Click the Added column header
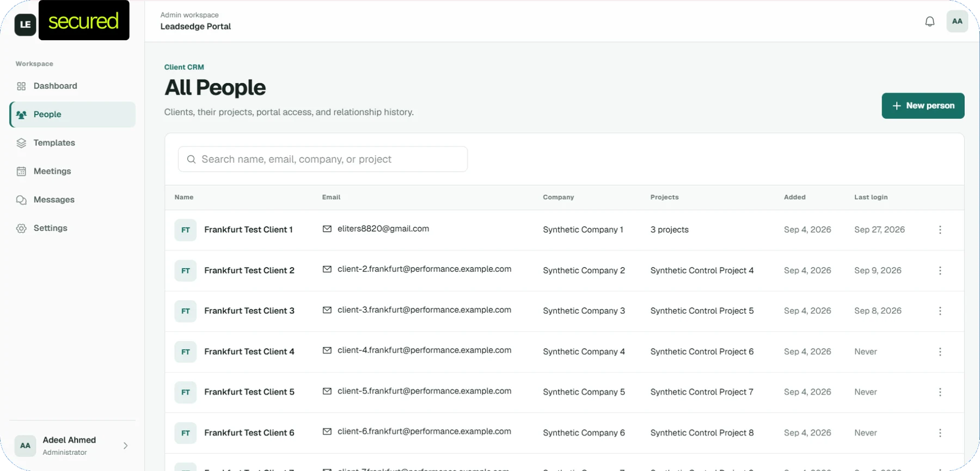Screen dimensions: 980x471 coord(795,197)
